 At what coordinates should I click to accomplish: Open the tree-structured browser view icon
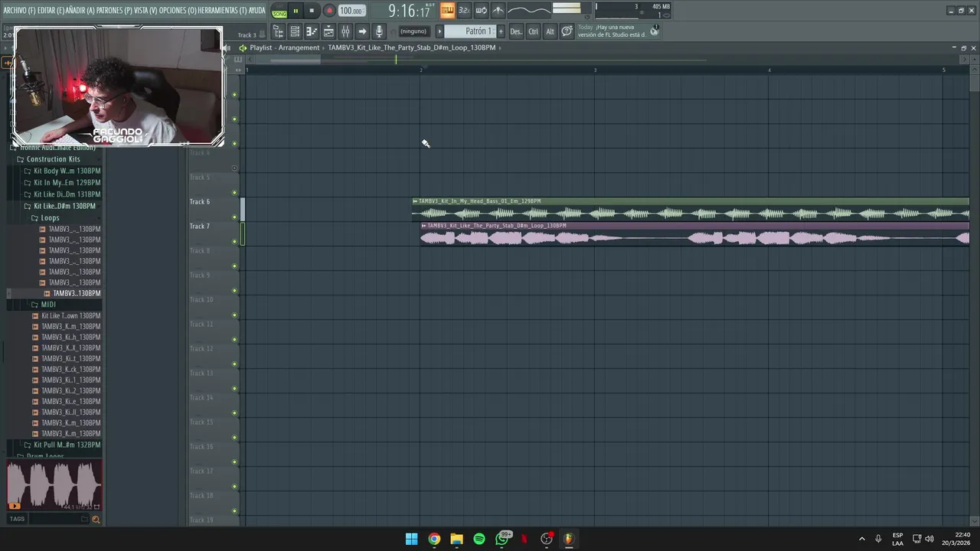pos(278,31)
